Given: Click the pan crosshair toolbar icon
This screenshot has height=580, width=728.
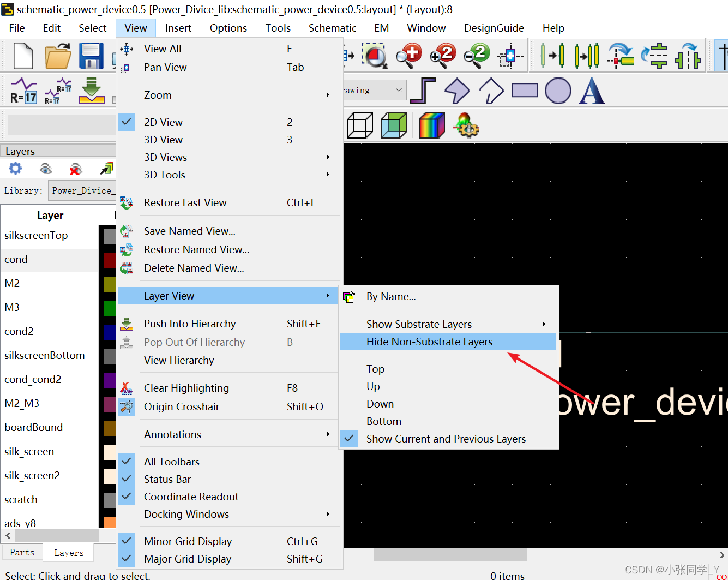Looking at the screenshot, I should (x=510, y=55).
